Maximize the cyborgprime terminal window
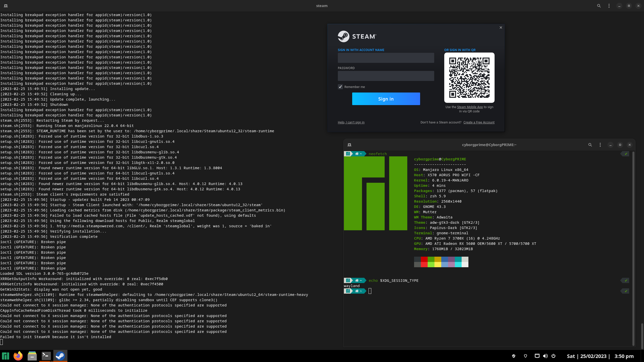This screenshot has width=644, height=362. coord(620,145)
